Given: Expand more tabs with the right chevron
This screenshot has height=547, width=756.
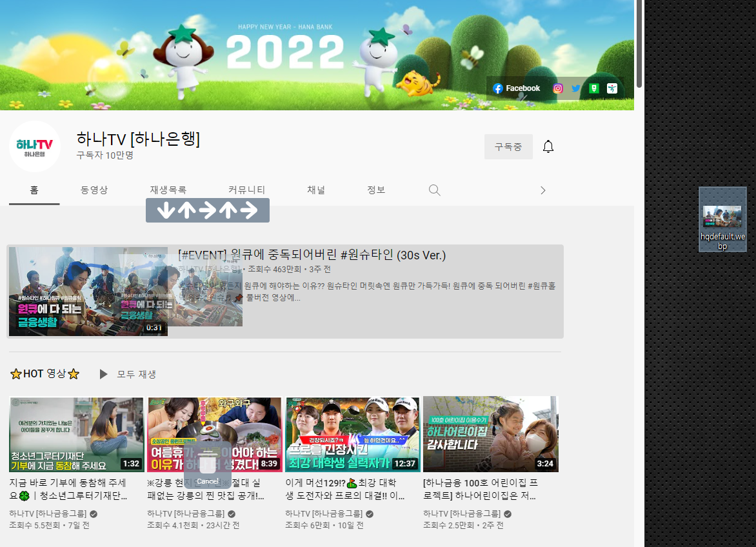Looking at the screenshot, I should pos(543,190).
